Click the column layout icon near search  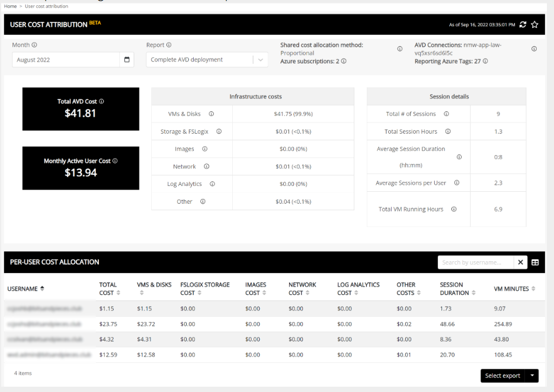[535, 262]
